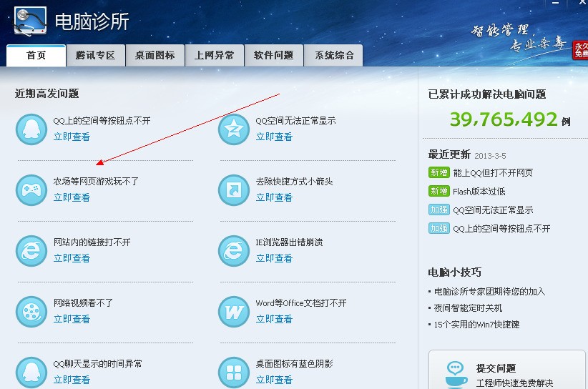588x389 pixels.
Task: Switch to the 首页 tab
Action: (x=36, y=56)
